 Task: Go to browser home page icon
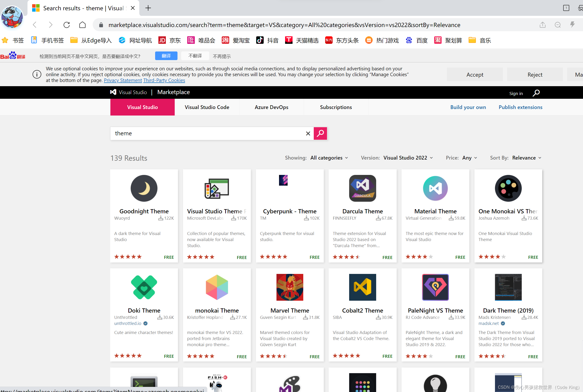pyautogui.click(x=82, y=25)
